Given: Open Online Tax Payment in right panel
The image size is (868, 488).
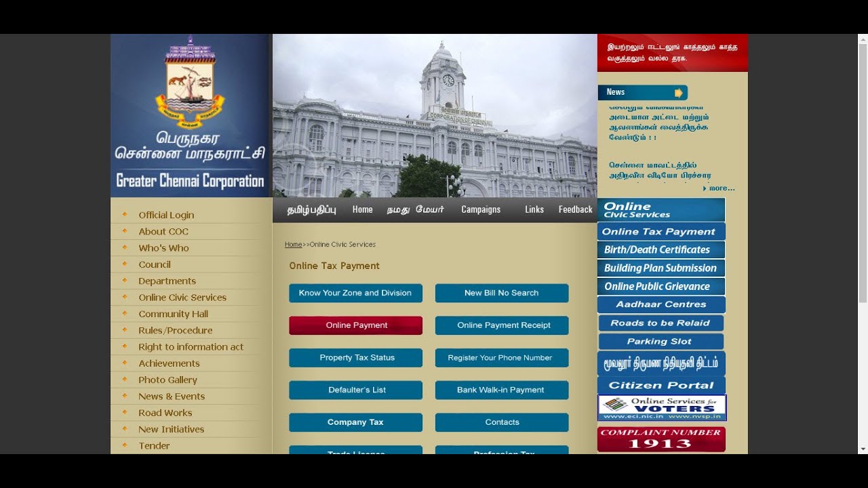Looking at the screenshot, I should tap(661, 231).
